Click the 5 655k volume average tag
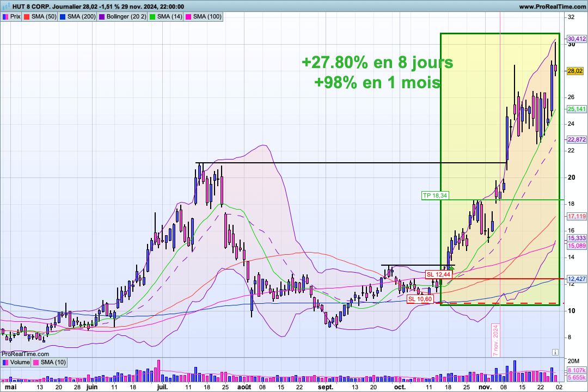 point(577,377)
